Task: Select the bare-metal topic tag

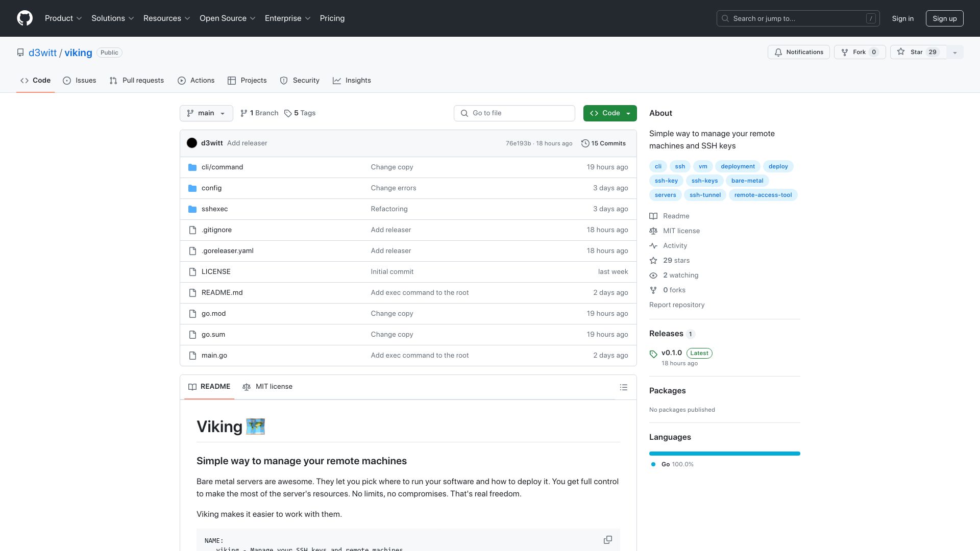Action: tap(747, 181)
